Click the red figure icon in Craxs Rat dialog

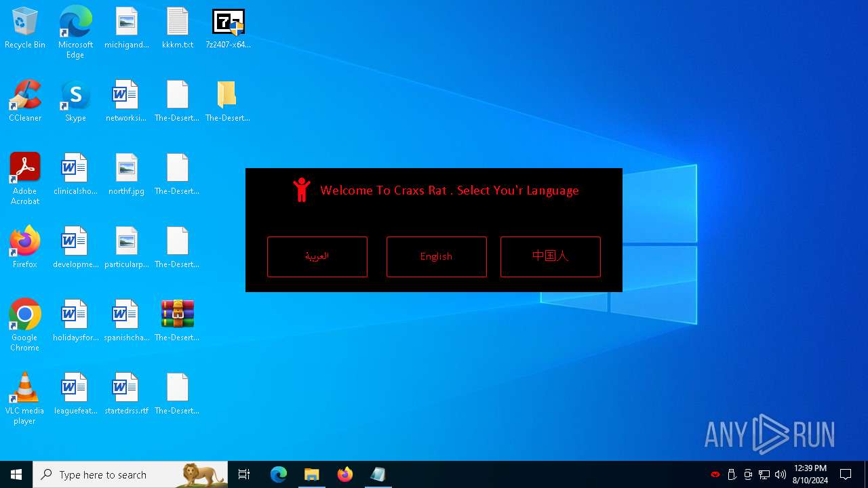point(302,190)
